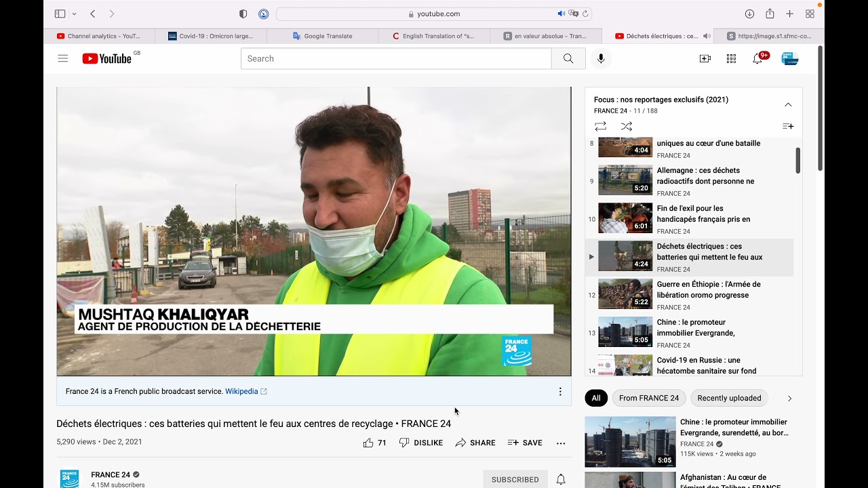868x488 pixels.
Task: Open the sidebar tab group dropdown chevron
Action: pyautogui.click(x=74, y=14)
